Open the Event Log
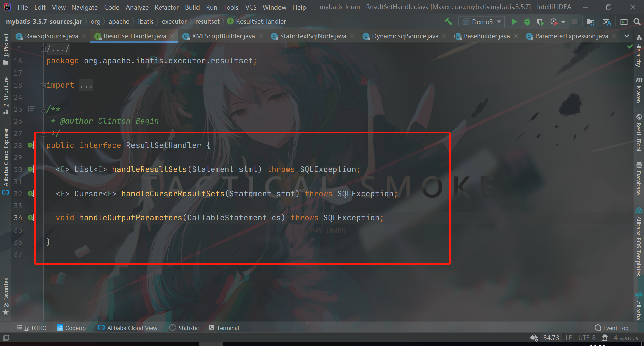 coord(611,328)
